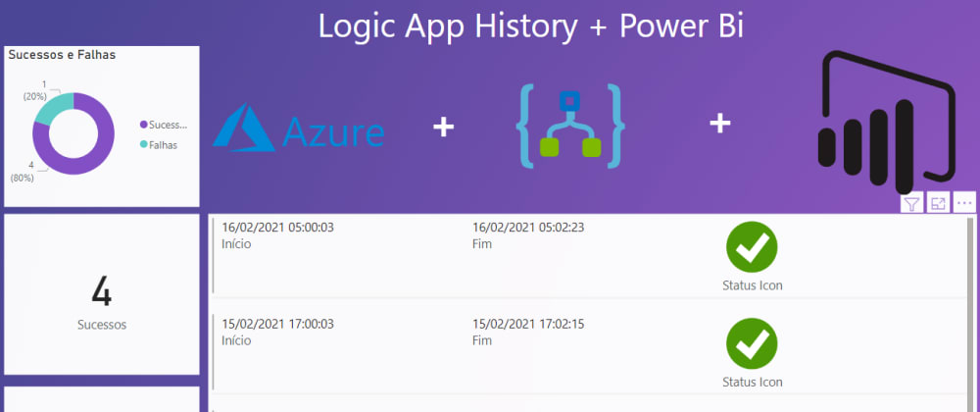Screen dimensions: 980x412
Task: Open focus mode icon above the table
Action: [x=938, y=204]
